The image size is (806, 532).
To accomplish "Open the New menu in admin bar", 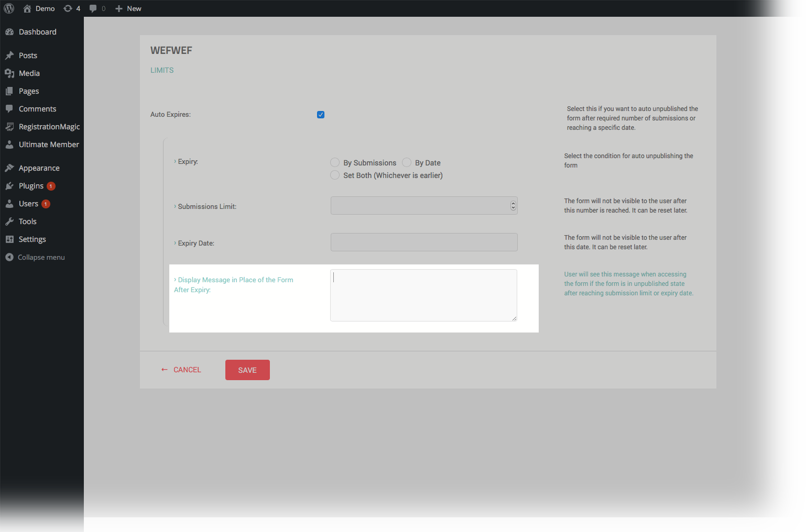I will (128, 8).
